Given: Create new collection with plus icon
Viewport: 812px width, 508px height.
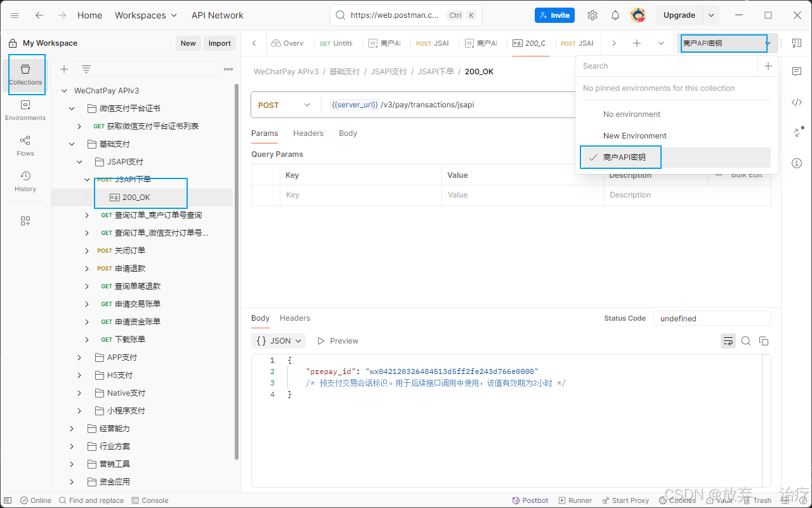Looking at the screenshot, I should click(64, 69).
